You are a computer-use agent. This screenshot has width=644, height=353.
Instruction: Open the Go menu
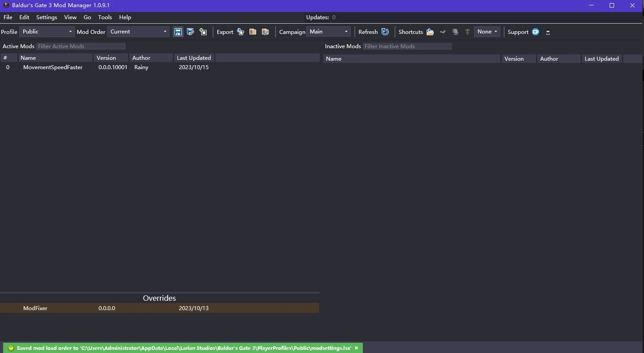pyautogui.click(x=87, y=17)
